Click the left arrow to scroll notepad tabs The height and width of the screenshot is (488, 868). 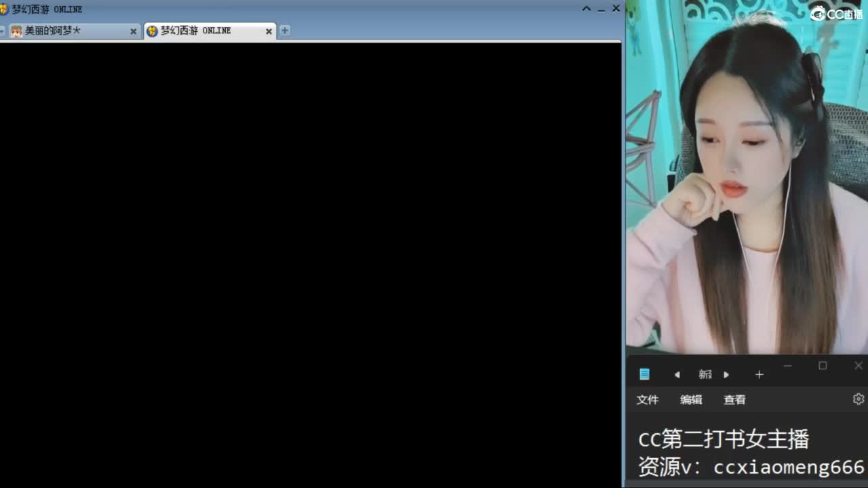coord(677,374)
